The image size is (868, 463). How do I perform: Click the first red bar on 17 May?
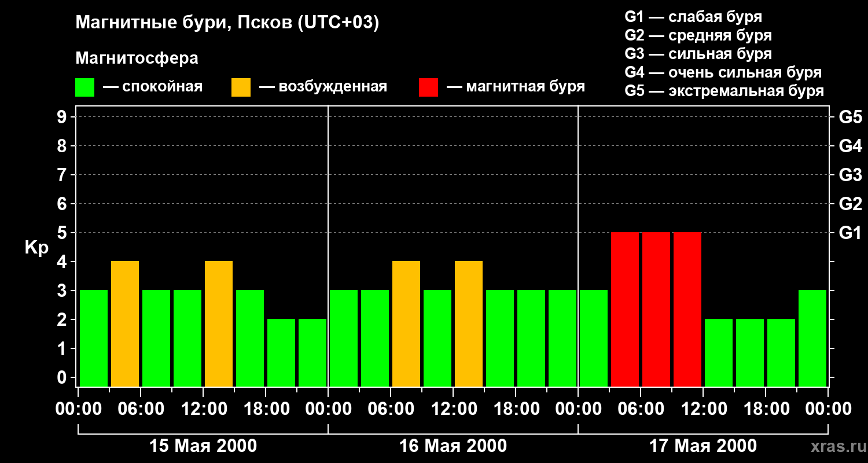coord(625,309)
